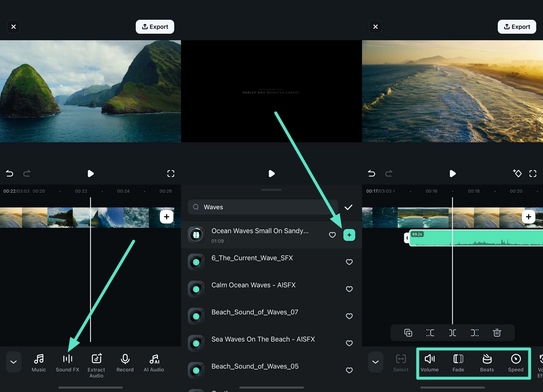Viewport: 543px width, 392px height.
Task: Undo the last edit in right screen
Action: point(371,173)
